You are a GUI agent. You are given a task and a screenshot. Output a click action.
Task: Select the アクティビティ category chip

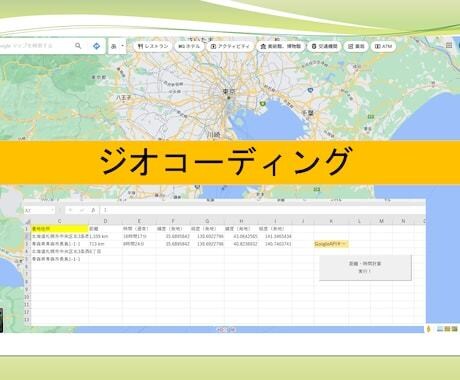(x=230, y=46)
